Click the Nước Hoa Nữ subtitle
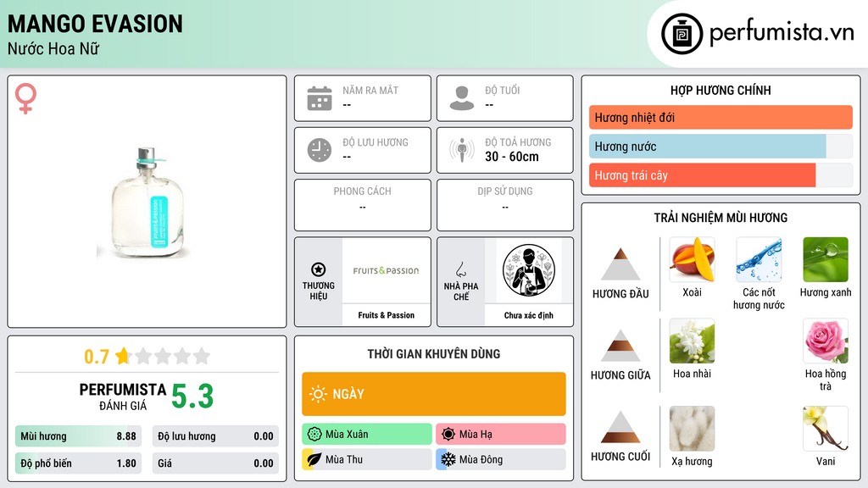Viewport: 868px width, 488px height. [53, 48]
